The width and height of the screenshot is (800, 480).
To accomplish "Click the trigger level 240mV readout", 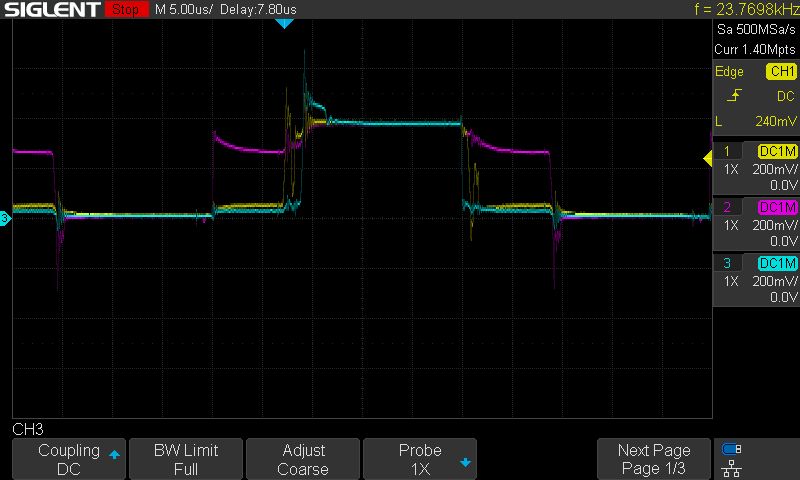I will pos(776,121).
